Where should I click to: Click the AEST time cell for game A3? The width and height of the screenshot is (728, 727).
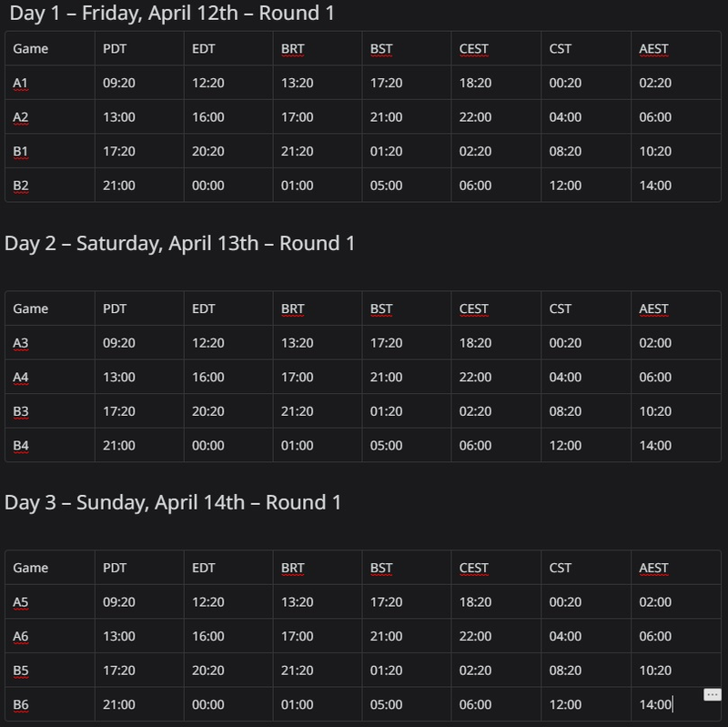pyautogui.click(x=675, y=343)
